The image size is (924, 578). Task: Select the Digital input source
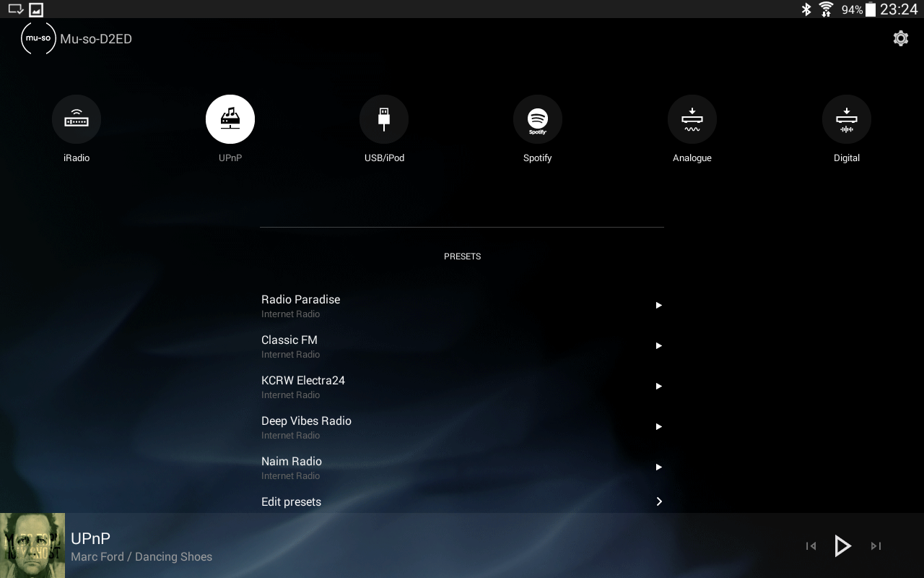pyautogui.click(x=846, y=119)
